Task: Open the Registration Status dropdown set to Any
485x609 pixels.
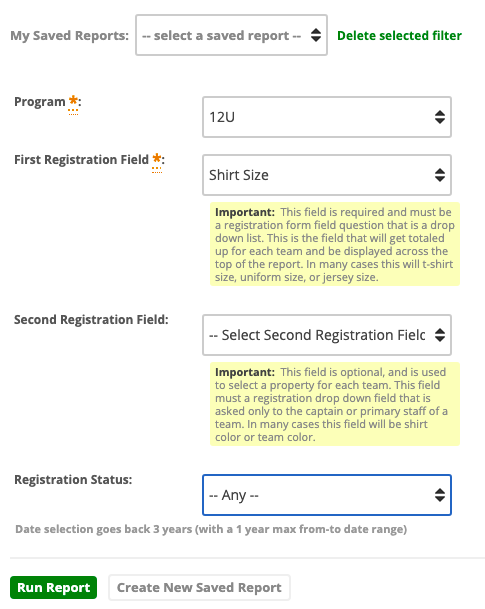Action: pos(327,495)
